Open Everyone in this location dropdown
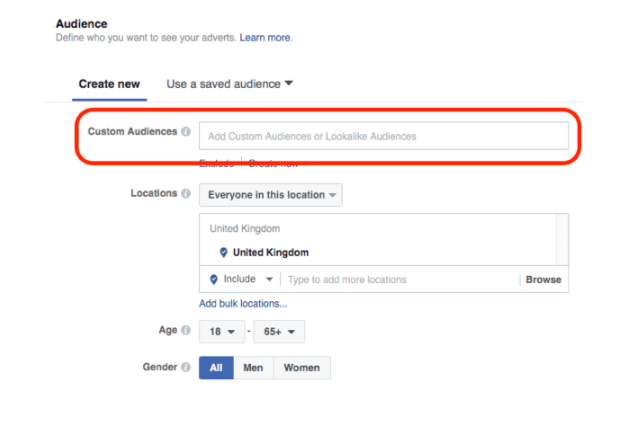 point(270,195)
